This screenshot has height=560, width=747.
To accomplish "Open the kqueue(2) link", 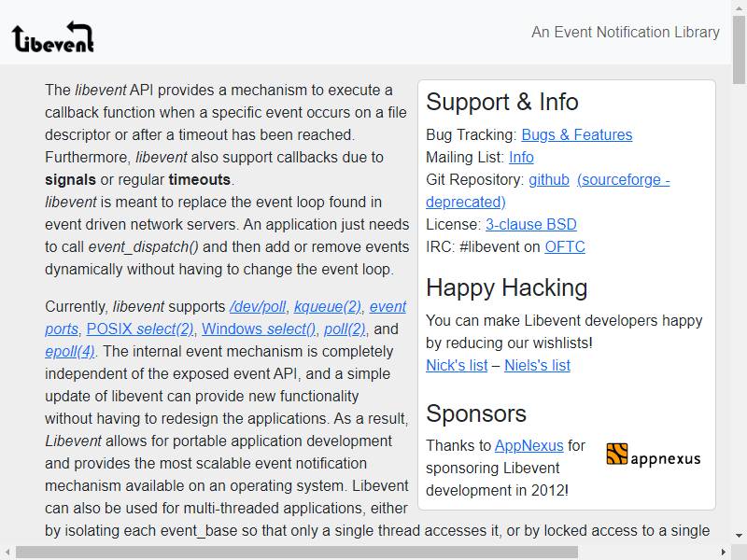I will pos(328,307).
